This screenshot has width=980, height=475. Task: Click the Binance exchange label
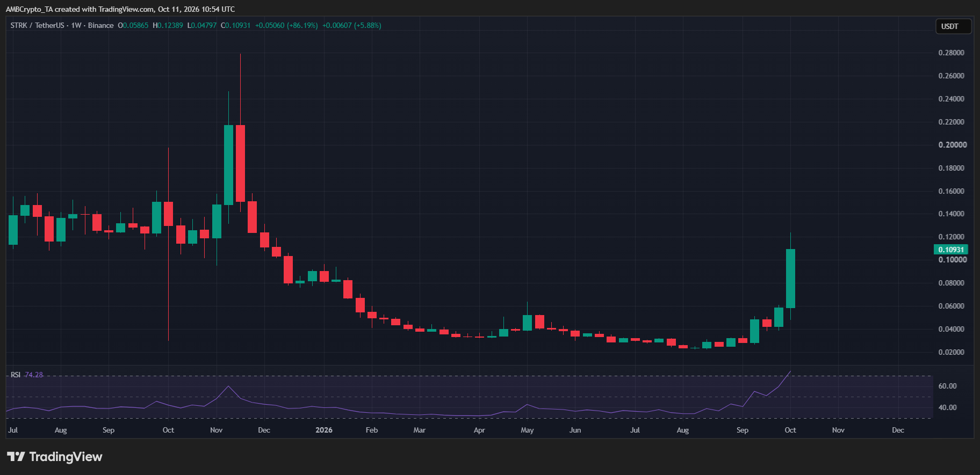(100, 25)
